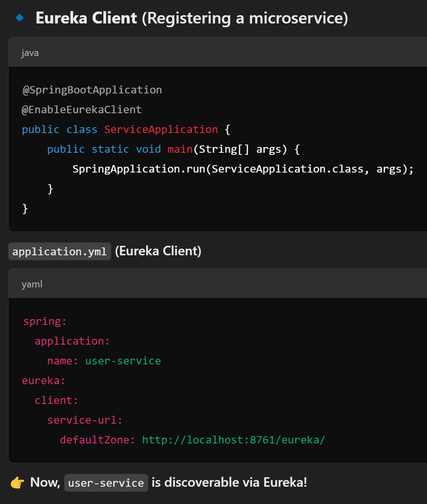Image resolution: width=427 pixels, height=504 pixels.
Task: Click the SpringApplication.run code line
Action: 243,169
